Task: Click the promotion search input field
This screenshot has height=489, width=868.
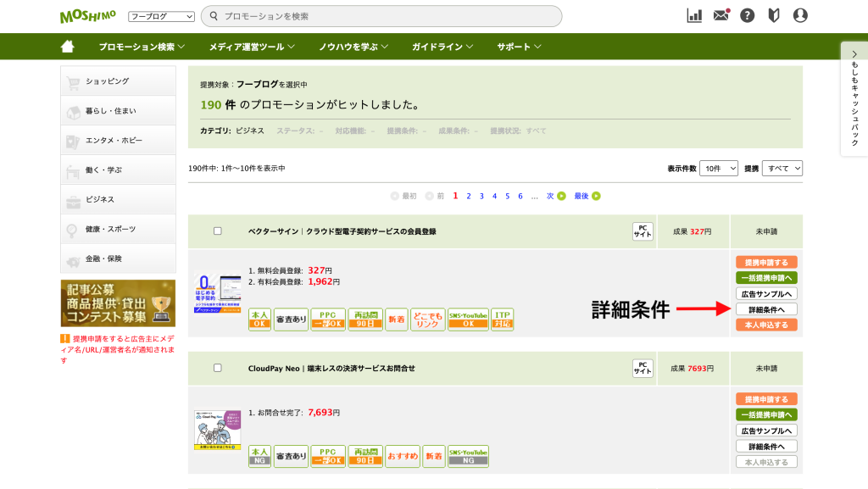Action: [x=386, y=16]
